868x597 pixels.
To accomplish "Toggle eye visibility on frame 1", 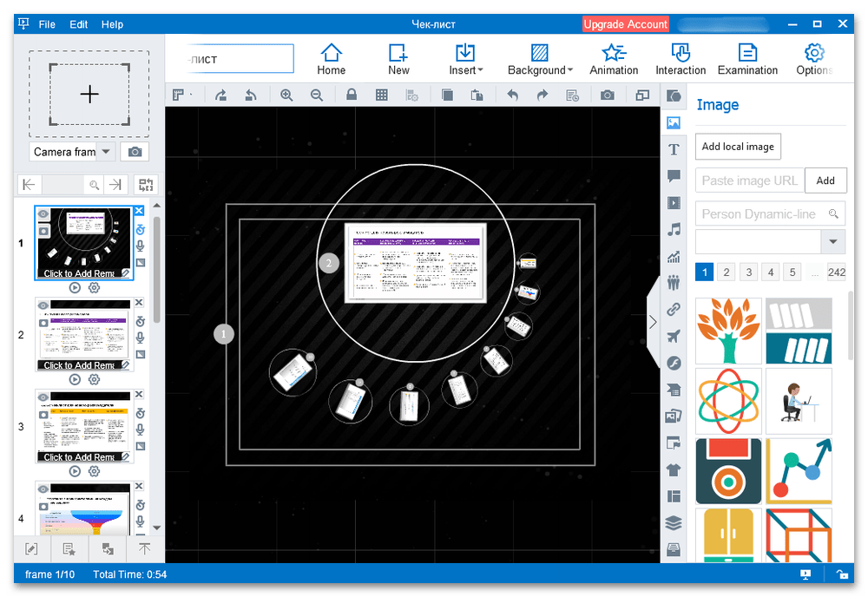I will tap(43, 214).
